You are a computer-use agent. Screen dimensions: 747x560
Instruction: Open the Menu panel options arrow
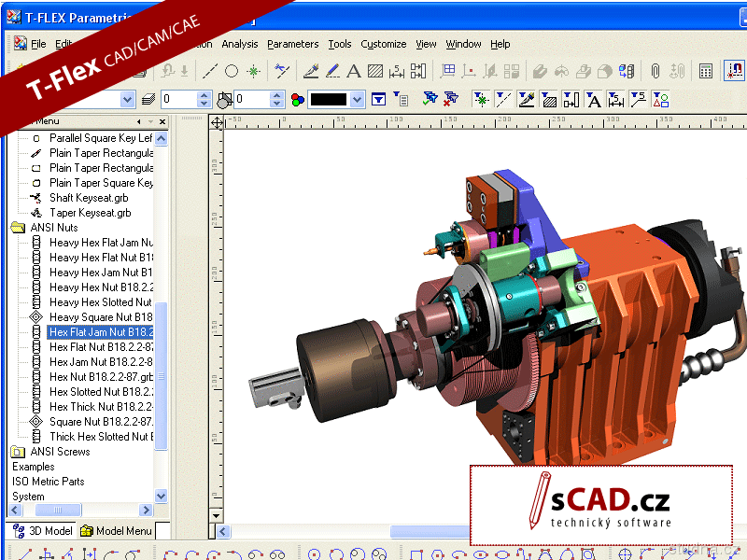pos(150,122)
